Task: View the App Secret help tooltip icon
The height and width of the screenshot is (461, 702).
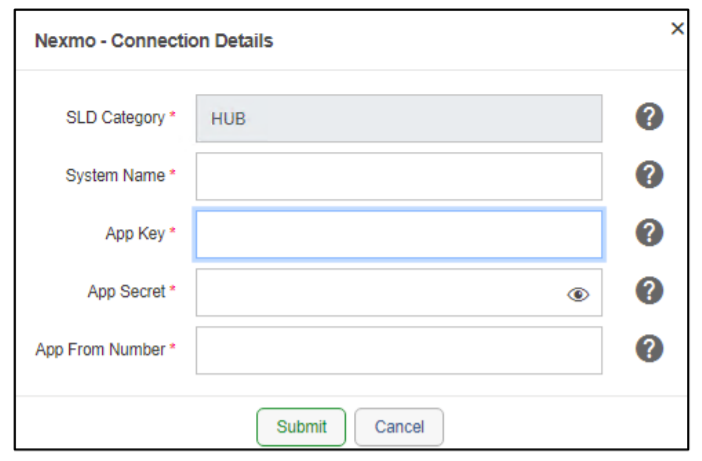Action: (x=649, y=291)
